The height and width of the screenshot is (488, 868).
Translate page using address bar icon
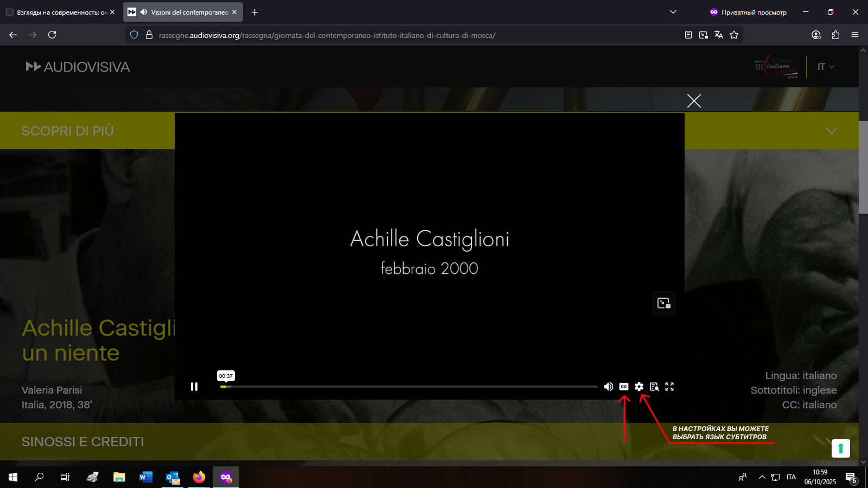click(719, 35)
